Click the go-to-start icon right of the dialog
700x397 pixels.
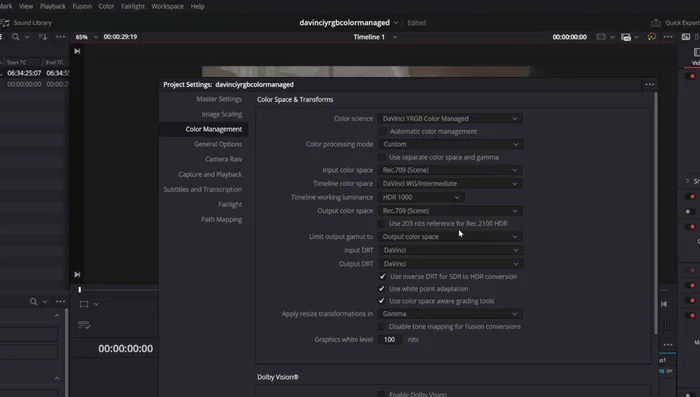pos(664,304)
